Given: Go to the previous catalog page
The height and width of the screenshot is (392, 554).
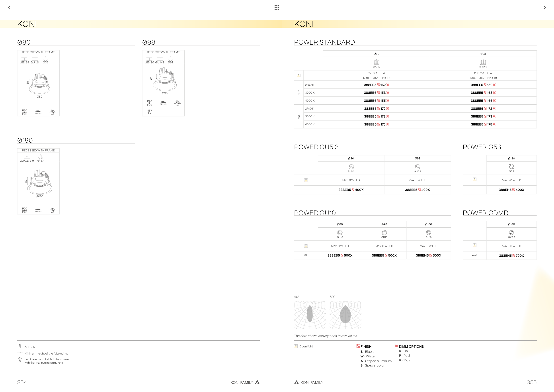Looking at the screenshot, I should click(x=9, y=8).
